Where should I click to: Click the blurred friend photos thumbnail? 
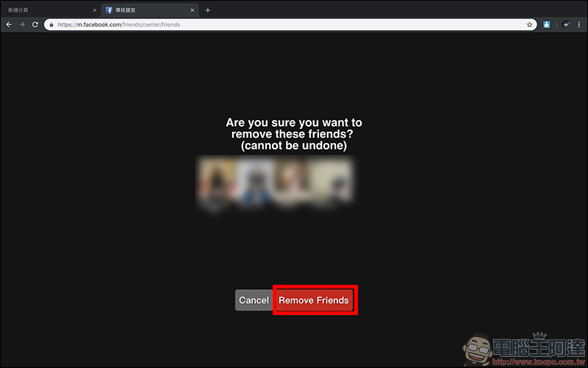click(x=275, y=184)
